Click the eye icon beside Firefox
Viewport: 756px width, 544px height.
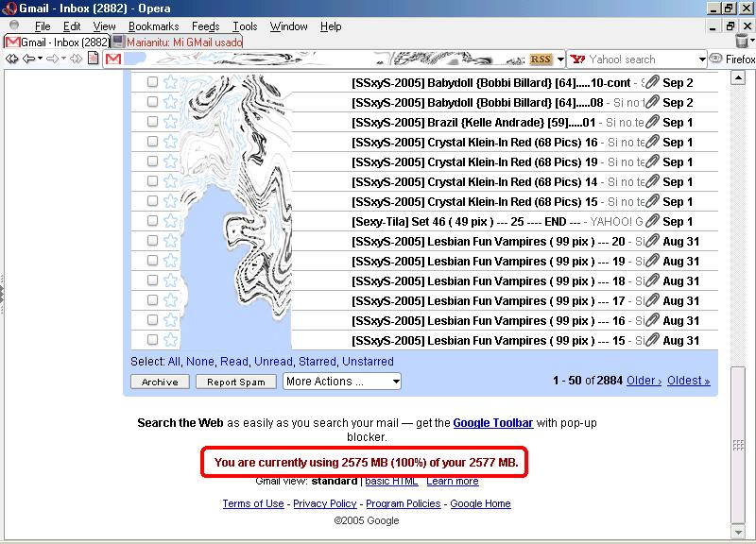tap(715, 59)
